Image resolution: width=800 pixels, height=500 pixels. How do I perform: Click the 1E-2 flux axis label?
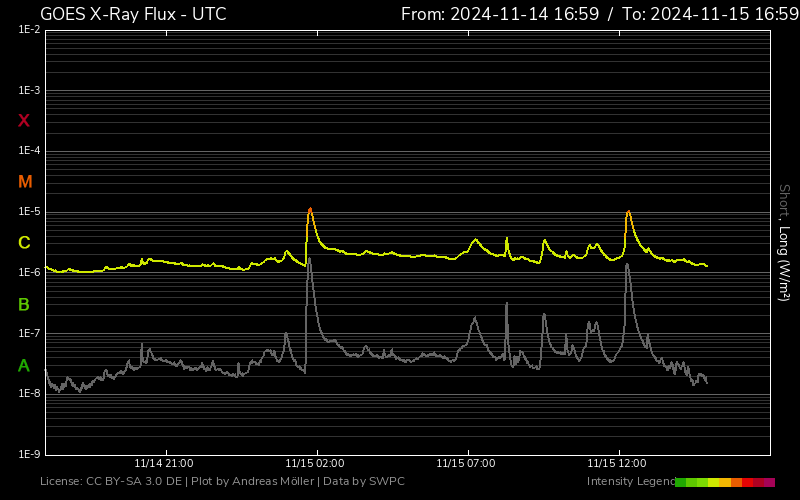click(29, 30)
